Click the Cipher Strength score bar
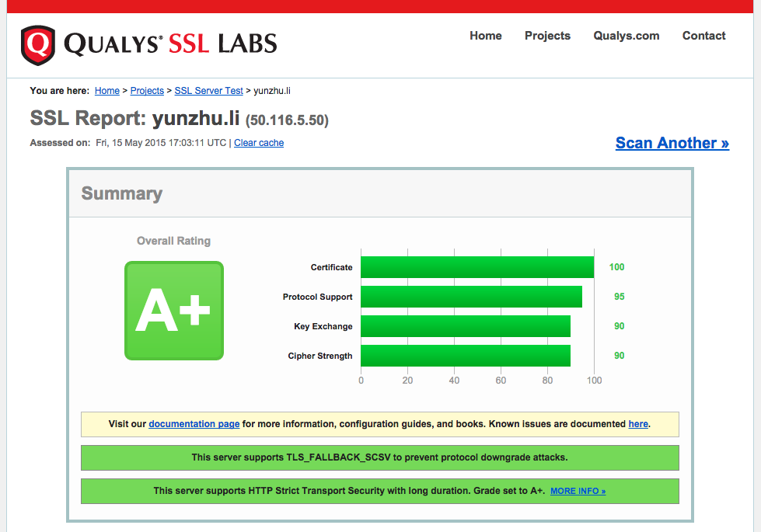The height and width of the screenshot is (532, 761). click(466, 356)
